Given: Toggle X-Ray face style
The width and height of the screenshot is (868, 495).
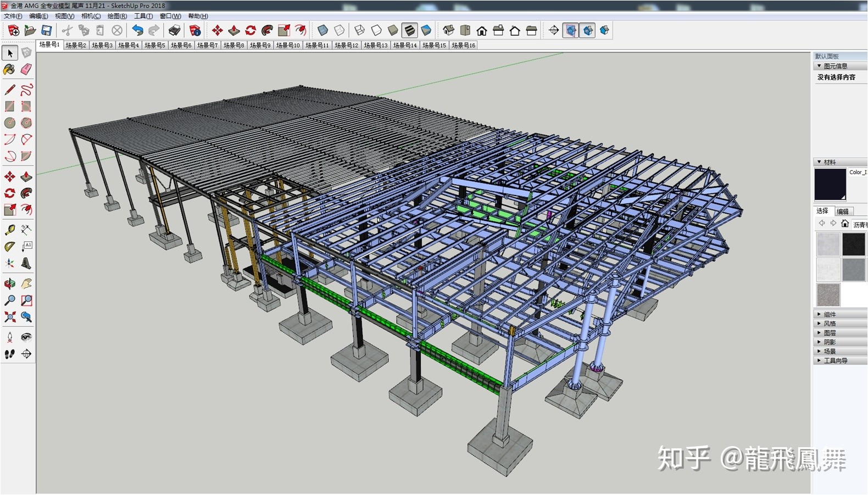Looking at the screenshot, I should (322, 30).
